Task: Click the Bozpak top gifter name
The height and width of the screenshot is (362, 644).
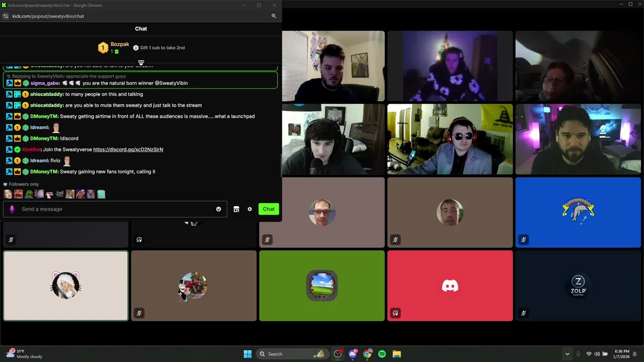Action: pyautogui.click(x=120, y=44)
